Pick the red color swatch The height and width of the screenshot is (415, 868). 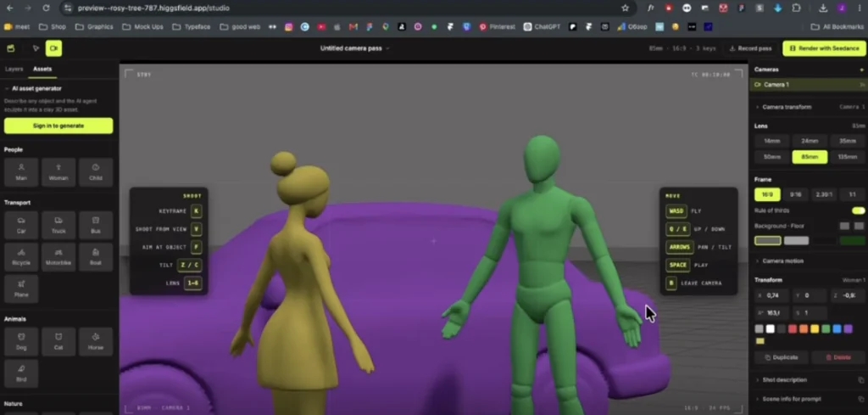point(793,329)
